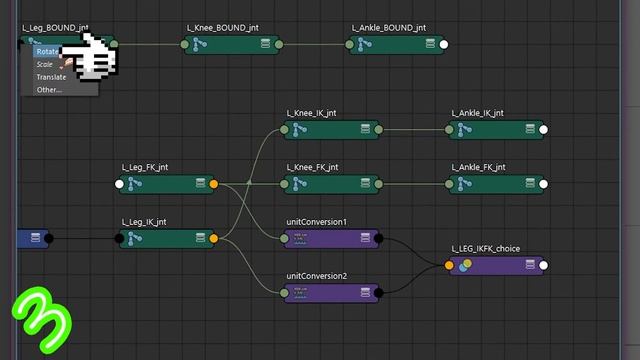Click the unitConversion2 node type icon

coord(300,293)
